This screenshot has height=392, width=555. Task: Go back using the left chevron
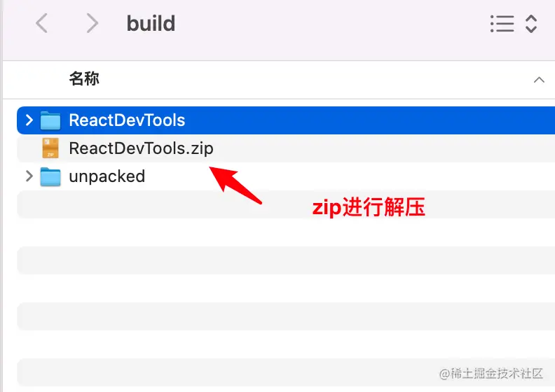pyautogui.click(x=42, y=24)
